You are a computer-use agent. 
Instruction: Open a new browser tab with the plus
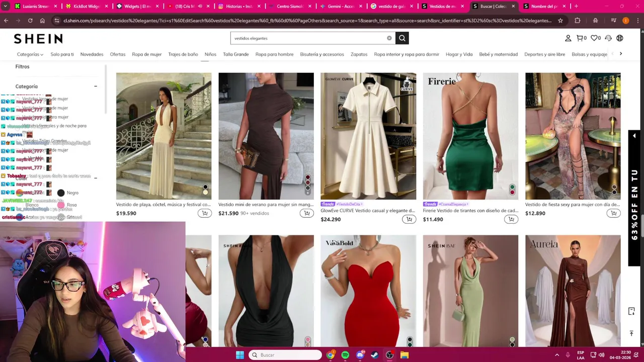576,6
